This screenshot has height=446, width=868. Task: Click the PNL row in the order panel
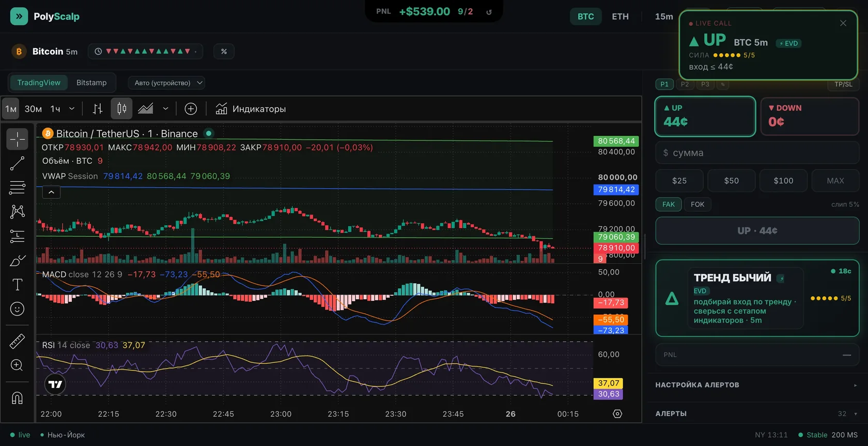[x=757, y=355]
